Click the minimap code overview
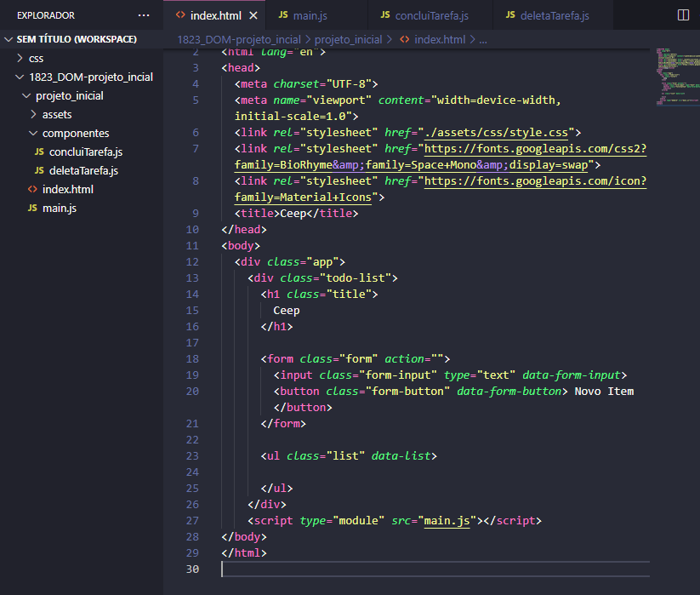The width and height of the screenshot is (700, 595). point(678,77)
